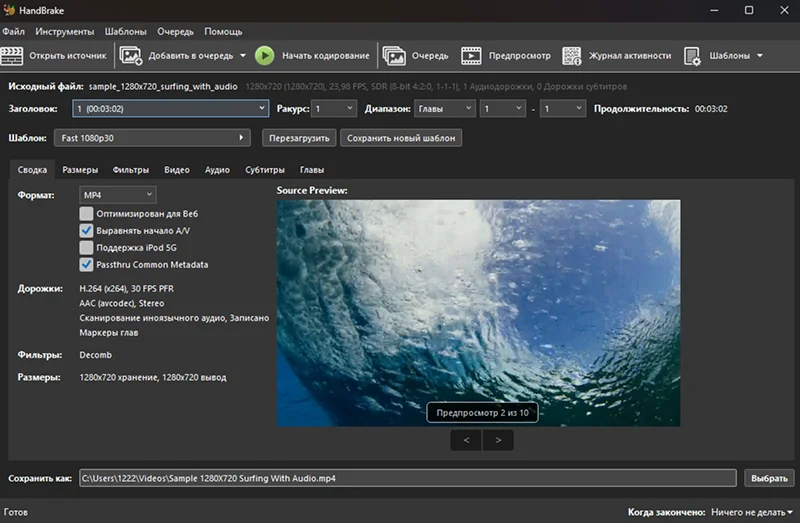
Task: Open the Формат MP4 dropdown
Action: (x=117, y=195)
